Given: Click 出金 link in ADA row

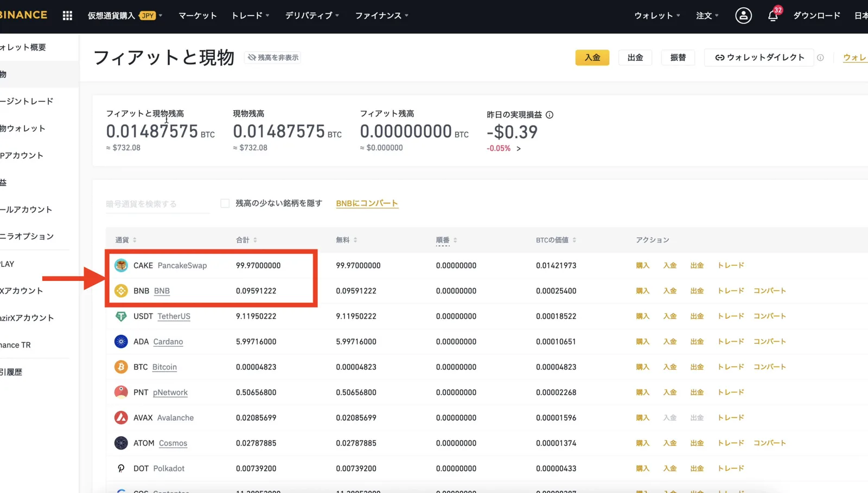Looking at the screenshot, I should 697,342.
